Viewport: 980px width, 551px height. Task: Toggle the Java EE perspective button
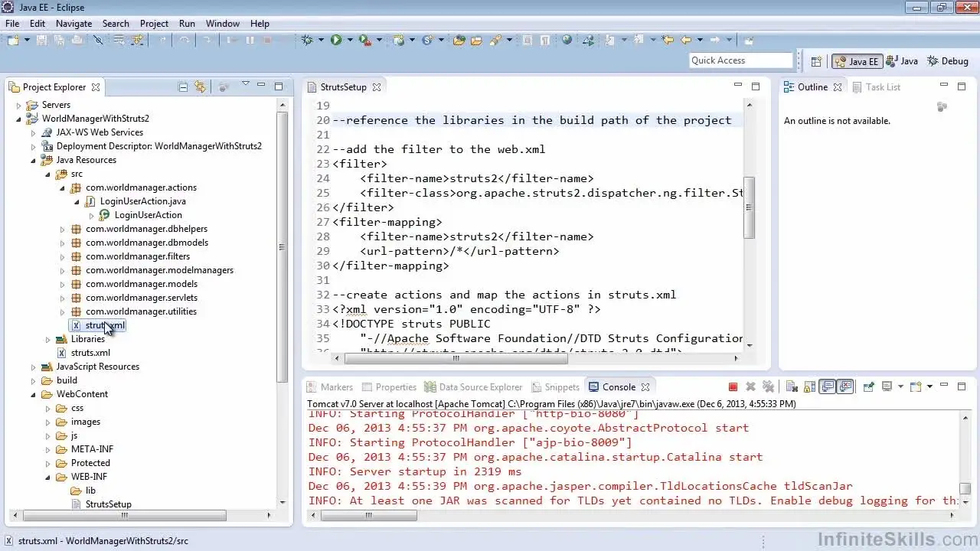[857, 61]
